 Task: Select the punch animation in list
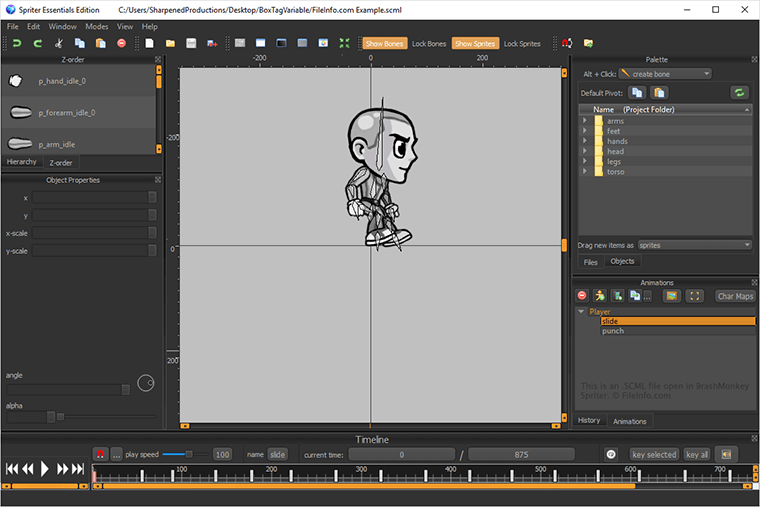[x=613, y=331]
